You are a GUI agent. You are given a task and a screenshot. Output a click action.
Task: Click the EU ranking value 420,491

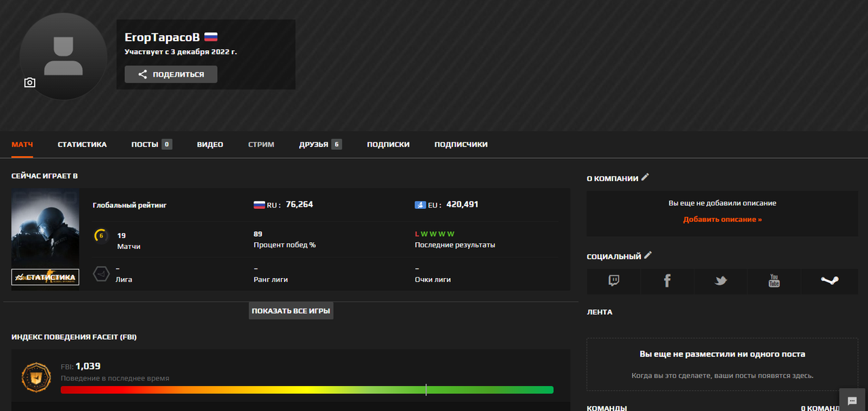(x=462, y=204)
